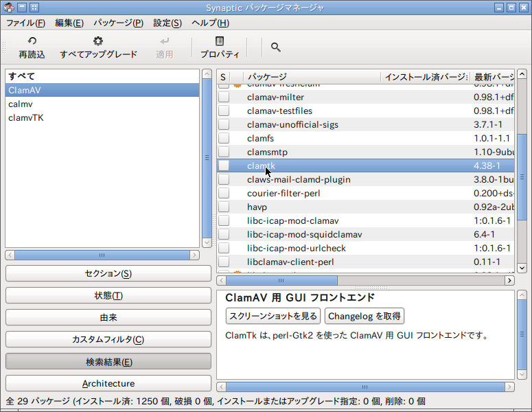
Task: Toggle the havp package checkbox
Action: (x=224, y=207)
